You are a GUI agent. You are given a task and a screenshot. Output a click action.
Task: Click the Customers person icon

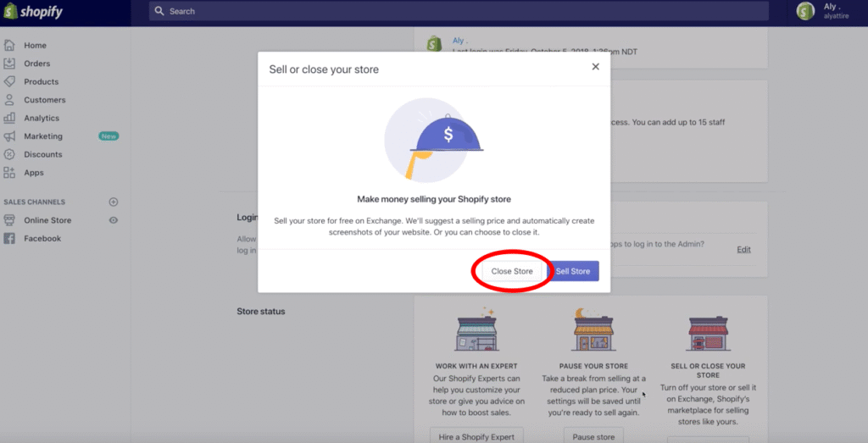click(x=9, y=100)
